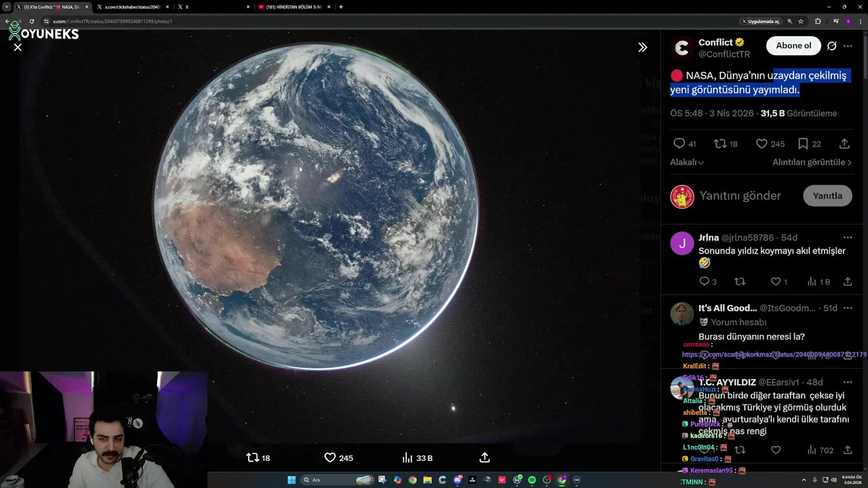Screen dimensions: 868x488
Task: Close the photo viewer with the X icon
Action: (18, 47)
